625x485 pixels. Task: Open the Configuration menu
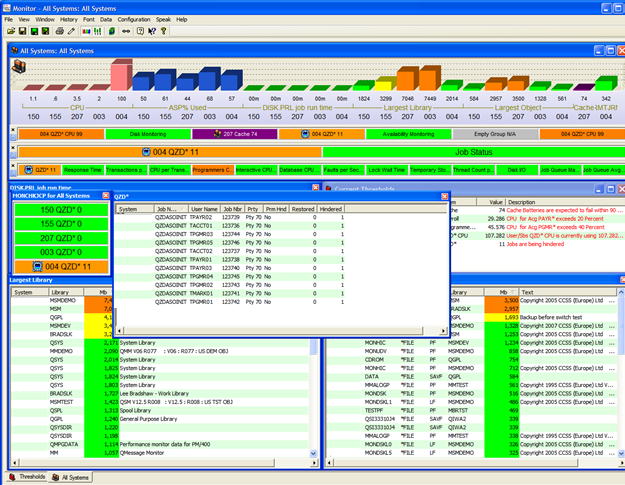click(134, 19)
